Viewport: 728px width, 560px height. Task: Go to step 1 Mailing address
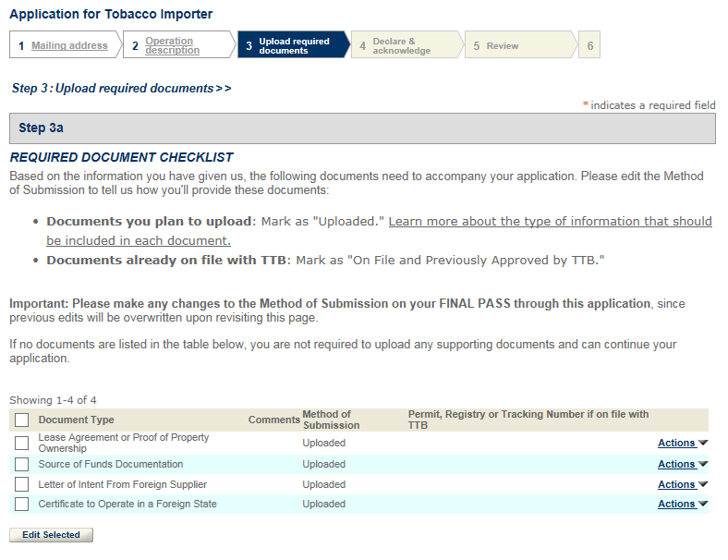[x=69, y=45]
